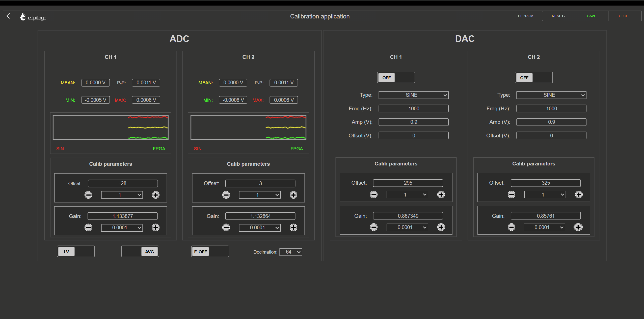This screenshot has width=644, height=319.
Task: Decrease ADC CH 2 offset with minus icon
Action: coord(226,195)
